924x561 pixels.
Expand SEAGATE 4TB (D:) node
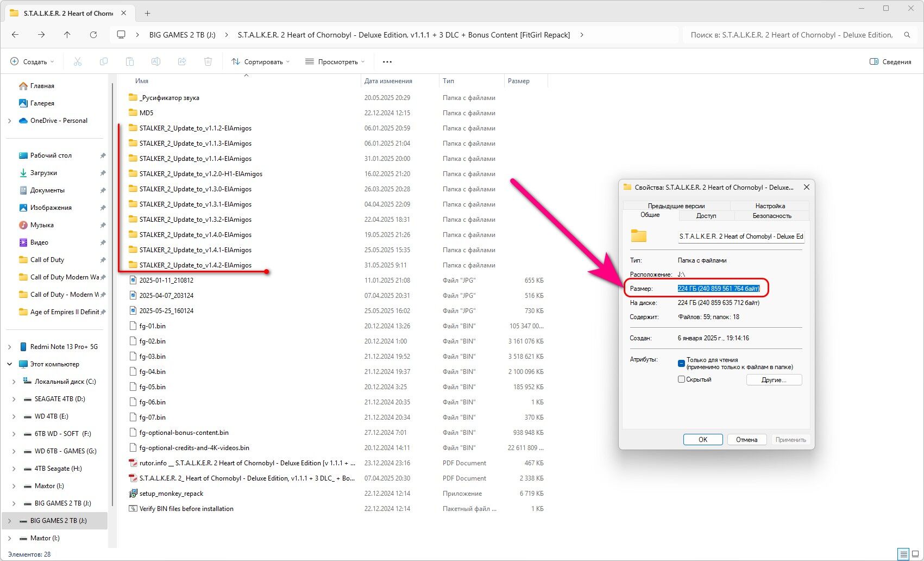(14, 399)
